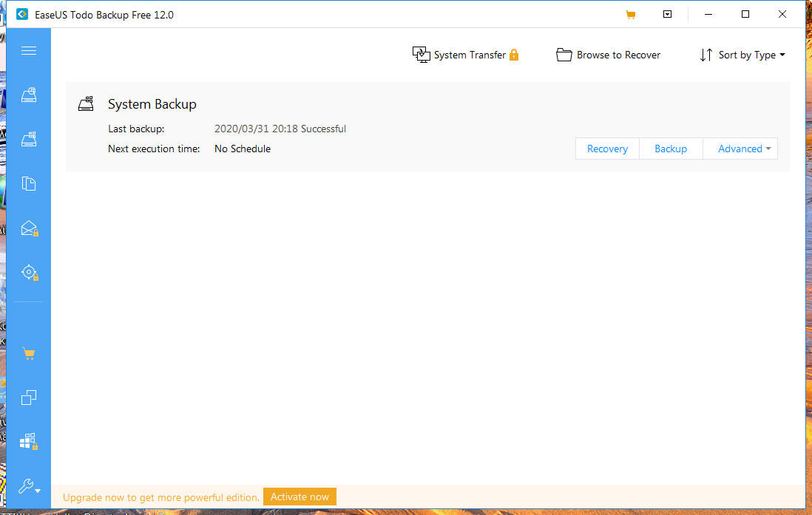
Task: Open locked Mail Backup sidebar icon
Action: 29,228
